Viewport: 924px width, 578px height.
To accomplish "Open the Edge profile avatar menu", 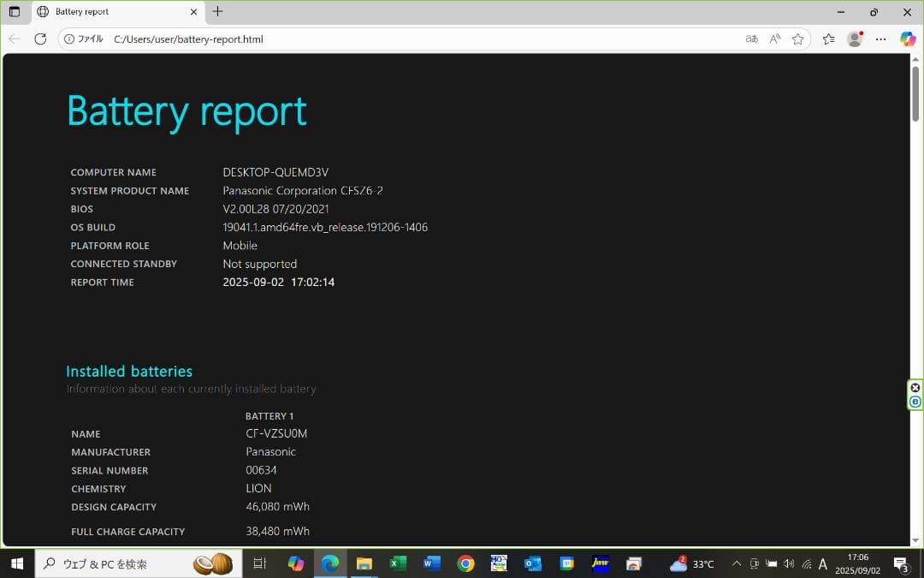I will click(x=855, y=39).
